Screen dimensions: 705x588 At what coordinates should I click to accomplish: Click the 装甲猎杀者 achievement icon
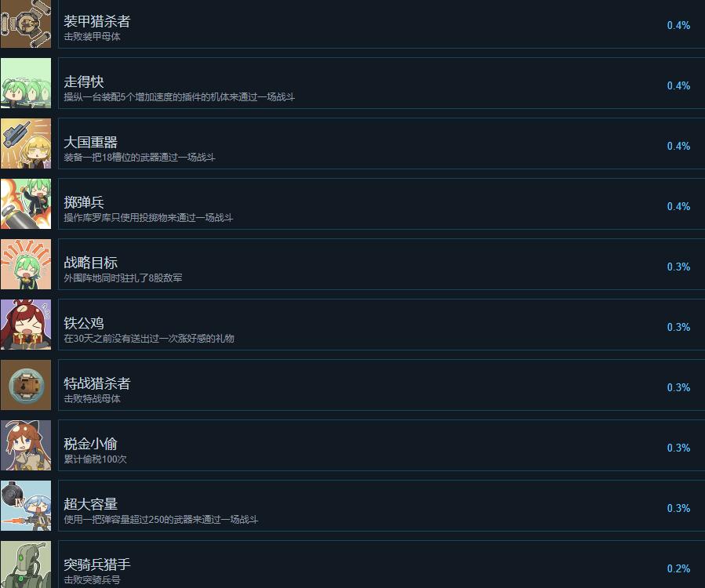pyautogui.click(x=26, y=24)
